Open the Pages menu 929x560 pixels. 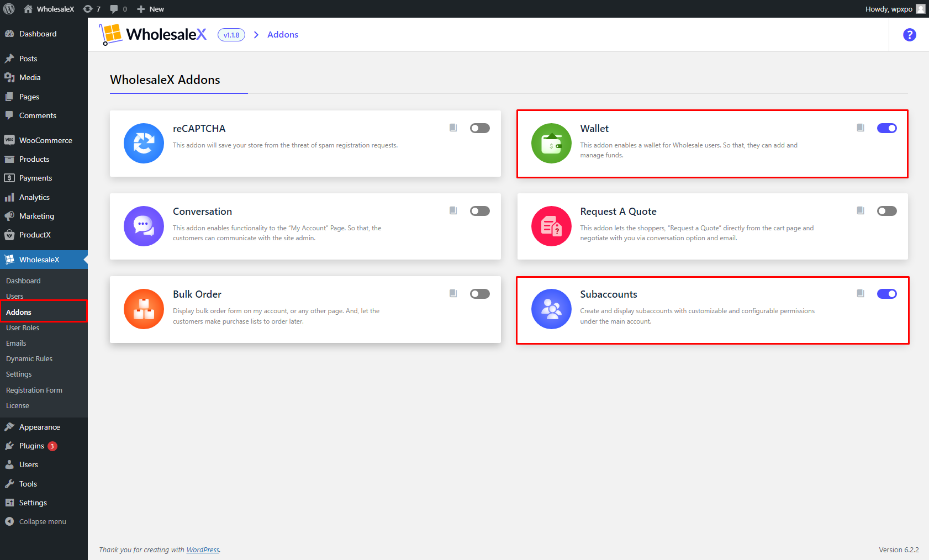click(x=44, y=97)
